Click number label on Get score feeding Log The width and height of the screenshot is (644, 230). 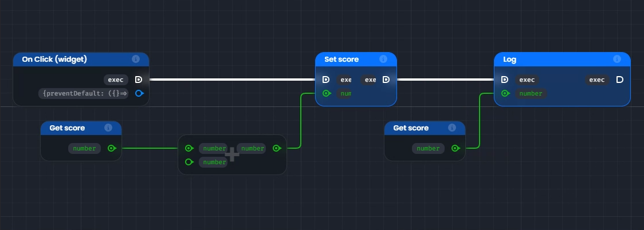point(429,148)
